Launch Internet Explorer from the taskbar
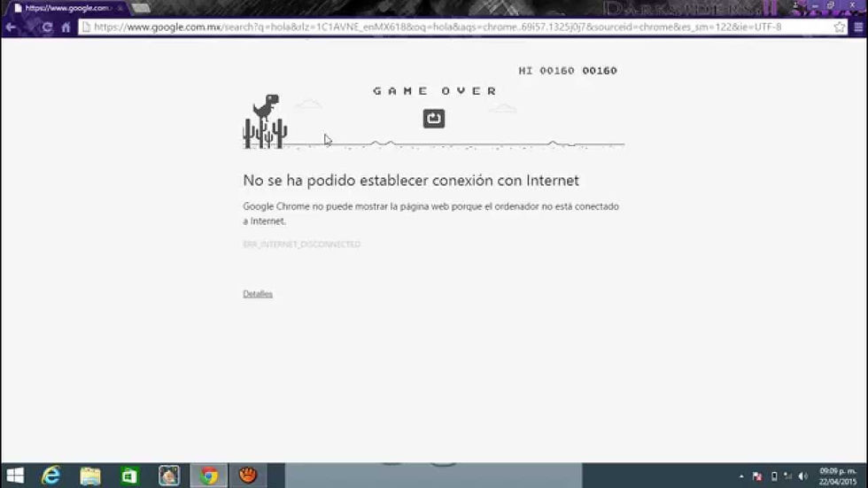Screen dimensions: 868x488 51,476
